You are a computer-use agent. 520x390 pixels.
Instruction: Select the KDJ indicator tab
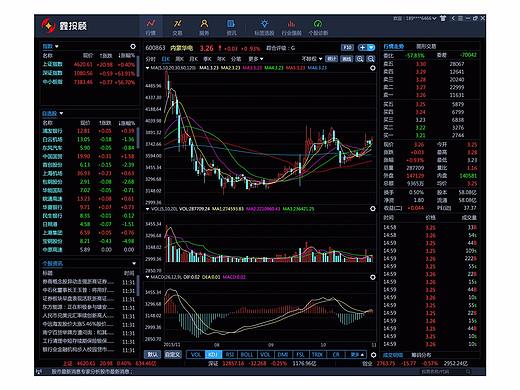(213, 355)
